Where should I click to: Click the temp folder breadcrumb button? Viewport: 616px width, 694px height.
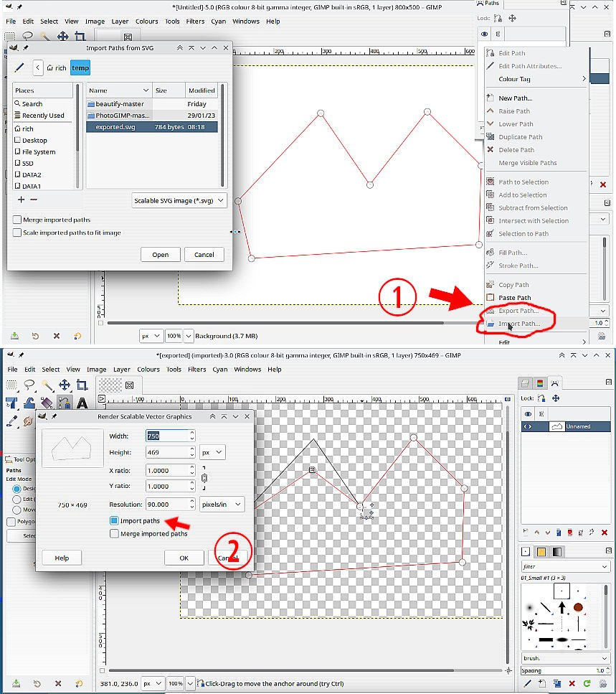(x=80, y=67)
